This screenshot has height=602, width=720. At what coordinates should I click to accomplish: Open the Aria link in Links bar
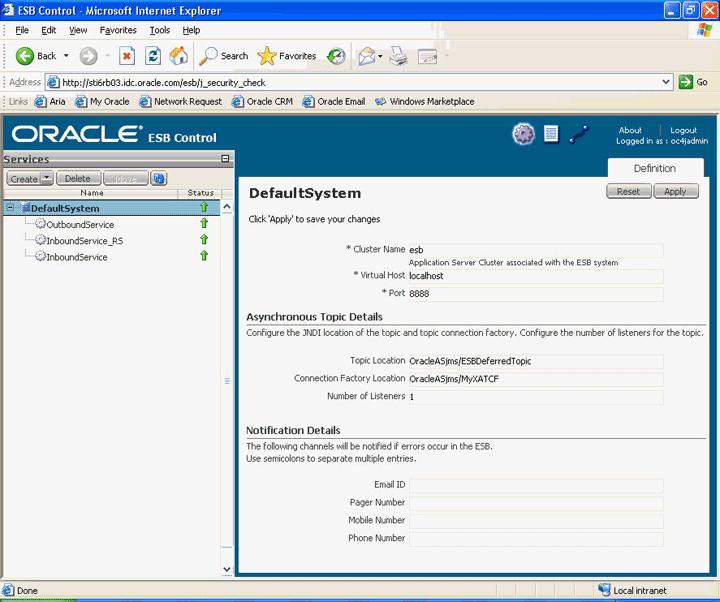51,101
